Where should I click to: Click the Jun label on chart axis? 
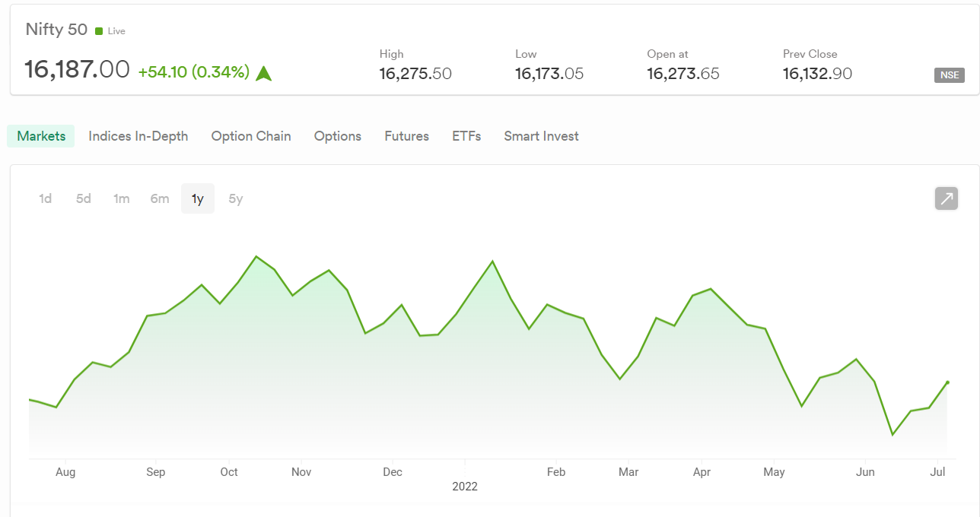point(865,472)
